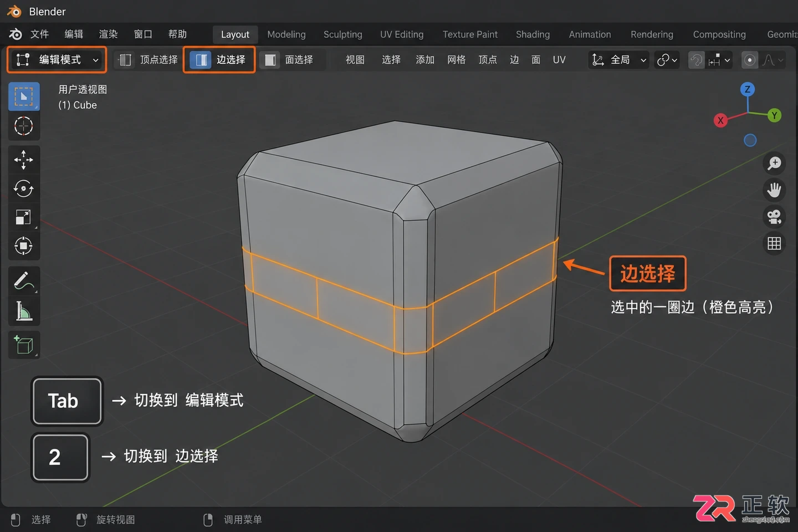The width and height of the screenshot is (798, 532).
Task: Click the blue Z axis gizmo
Action: (748, 89)
